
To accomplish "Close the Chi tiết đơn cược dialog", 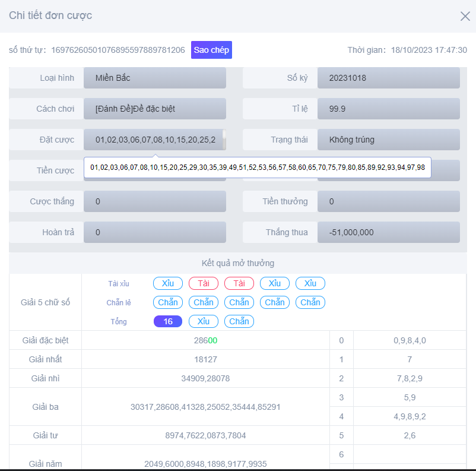I will click(x=465, y=16).
